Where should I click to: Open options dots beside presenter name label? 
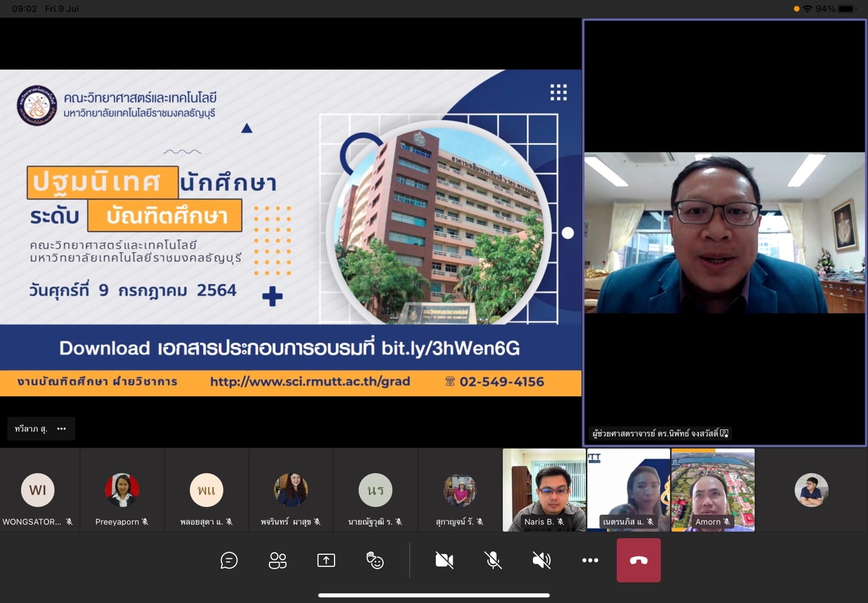pos(62,429)
